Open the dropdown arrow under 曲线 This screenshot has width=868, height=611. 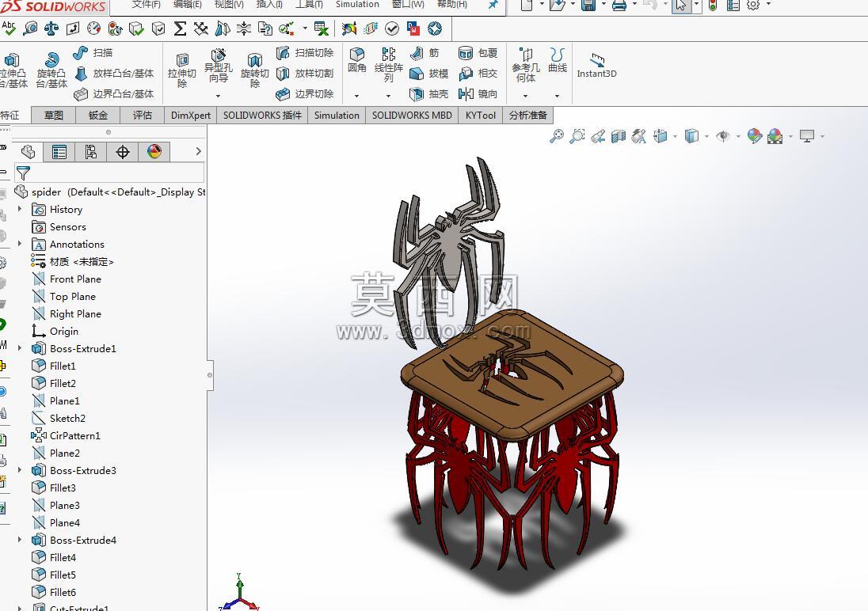coord(557,96)
